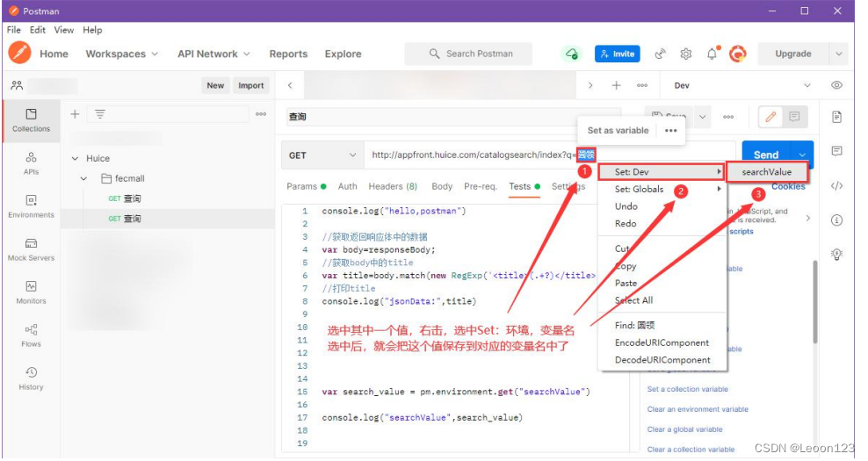Open the History sidebar panel
868x461 pixels.
coord(31,378)
